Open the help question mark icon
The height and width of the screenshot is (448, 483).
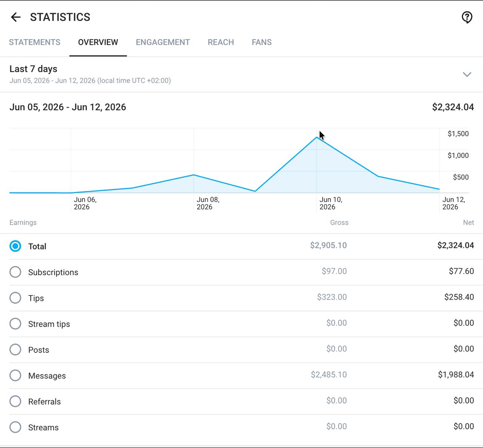tap(467, 17)
